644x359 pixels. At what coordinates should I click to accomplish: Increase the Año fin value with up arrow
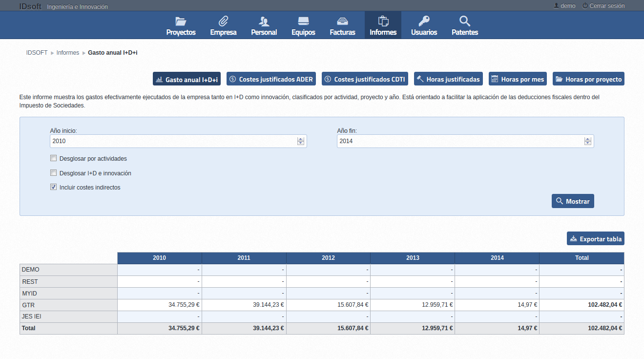tap(588, 139)
